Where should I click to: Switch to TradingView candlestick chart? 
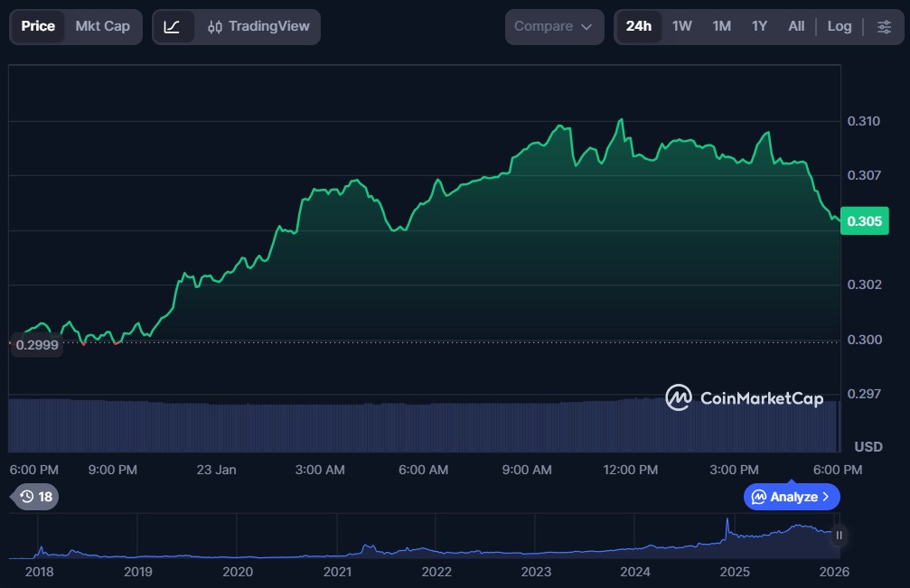coord(258,26)
